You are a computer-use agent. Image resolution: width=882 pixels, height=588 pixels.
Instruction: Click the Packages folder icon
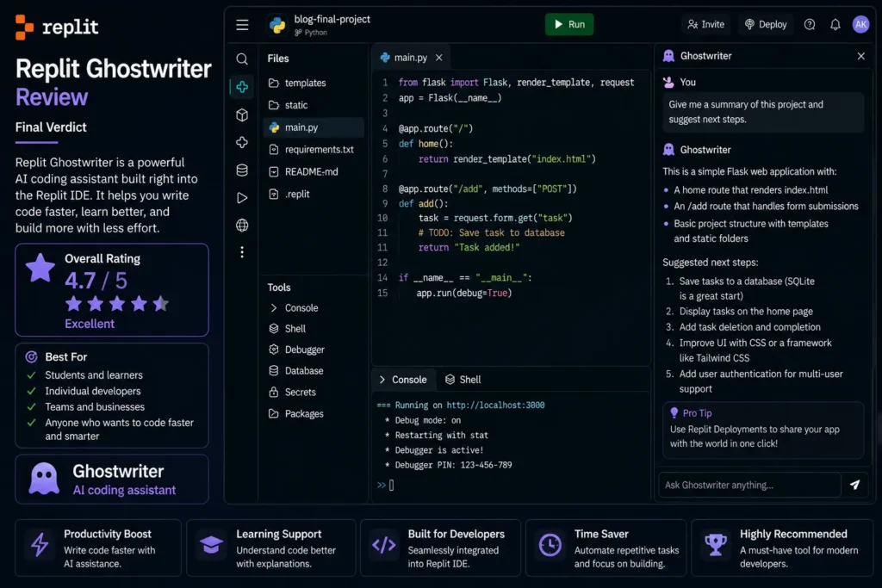[x=274, y=414]
